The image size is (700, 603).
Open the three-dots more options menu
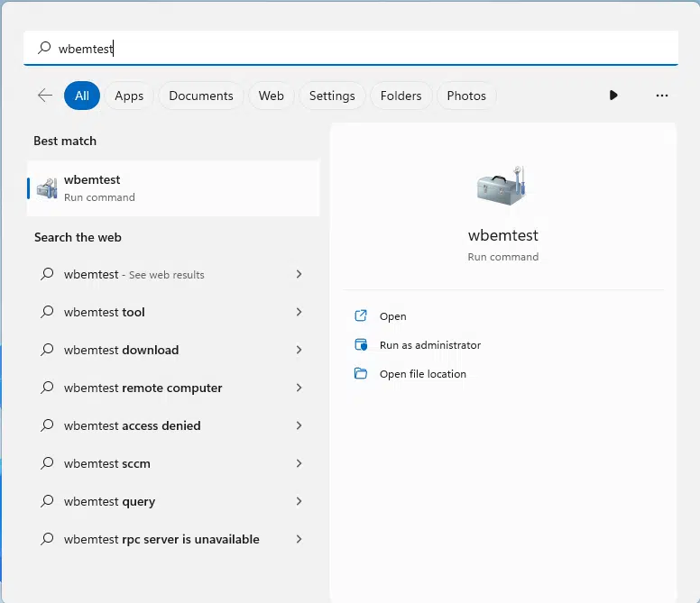point(662,96)
